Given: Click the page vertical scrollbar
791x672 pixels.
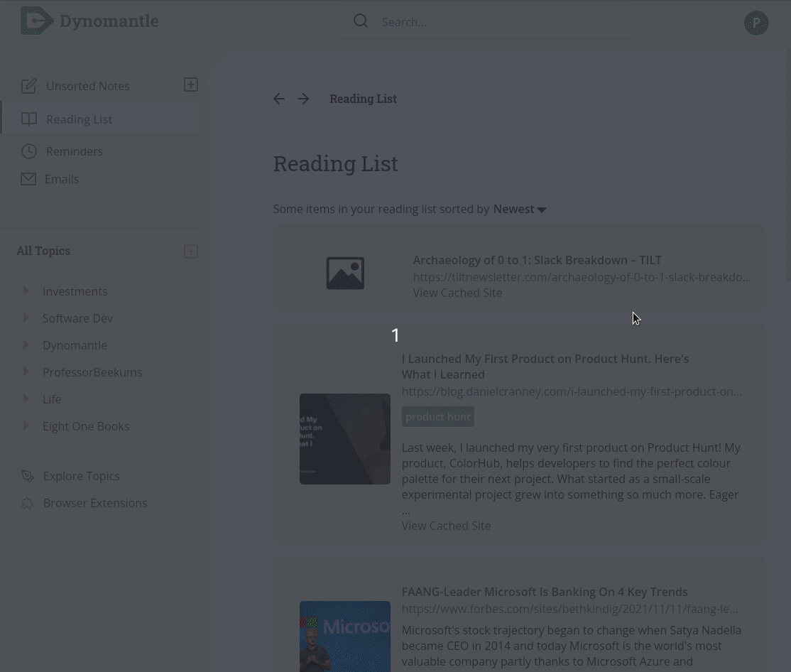Looking at the screenshot, I should tap(787, 166).
